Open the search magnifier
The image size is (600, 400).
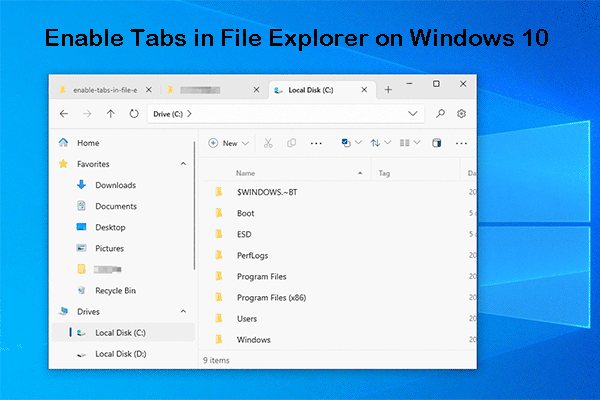440,114
